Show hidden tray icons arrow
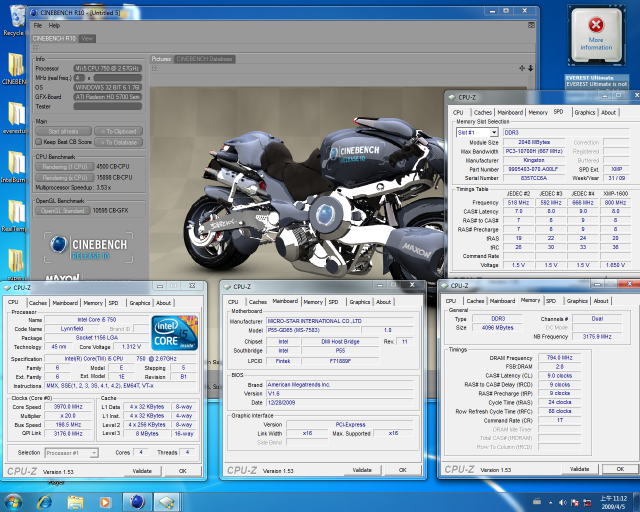 550,503
